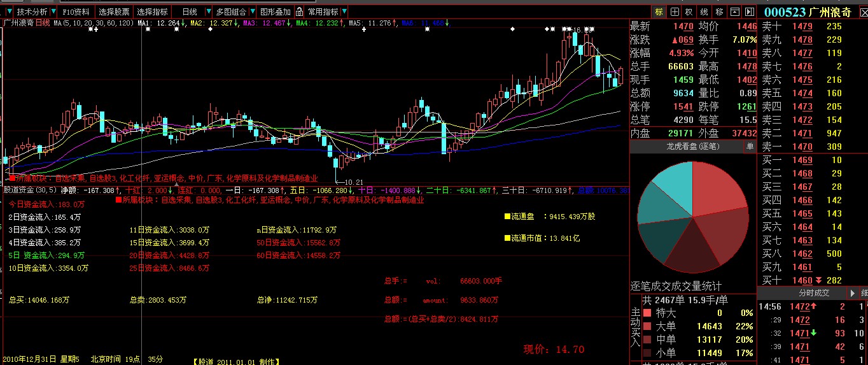This screenshot has width=868, height=365.
Task: Click the 总买:14046.168万 text
Action: point(39,299)
